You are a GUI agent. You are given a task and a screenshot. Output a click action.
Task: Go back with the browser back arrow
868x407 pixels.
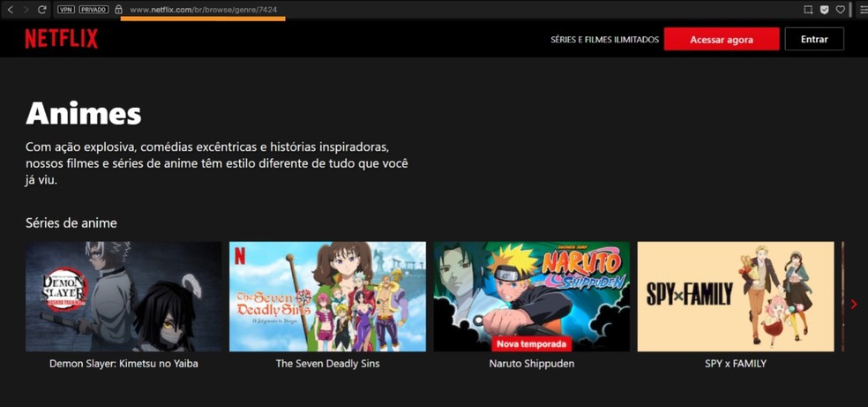click(10, 10)
